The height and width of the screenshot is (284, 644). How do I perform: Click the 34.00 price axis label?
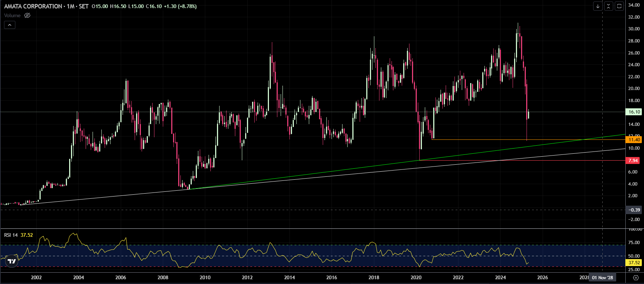[634, 5]
